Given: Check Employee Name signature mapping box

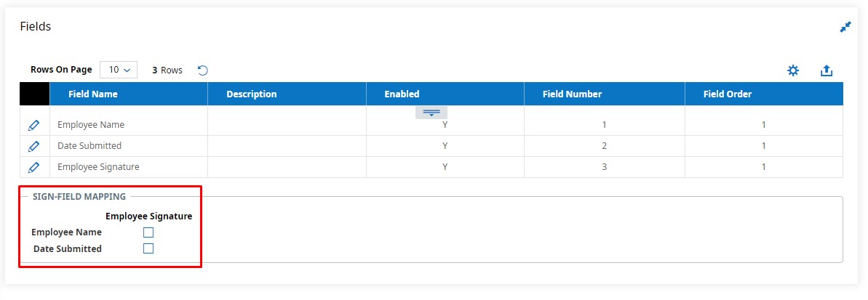Looking at the screenshot, I should (148, 232).
